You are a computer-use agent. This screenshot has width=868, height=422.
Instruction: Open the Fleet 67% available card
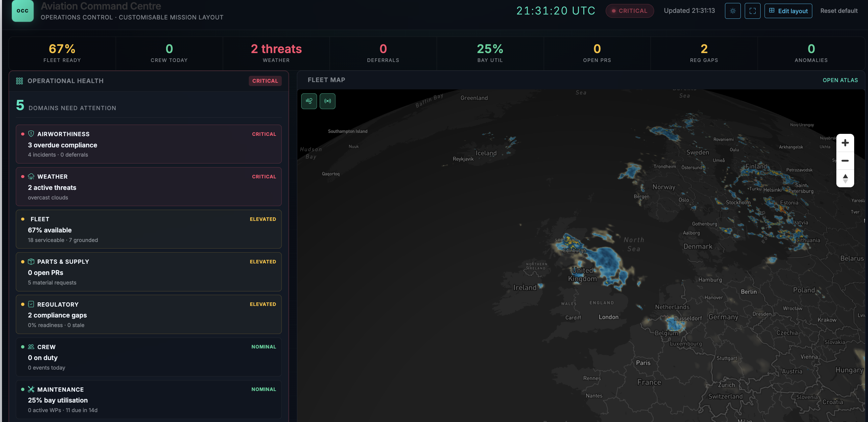[149, 229]
